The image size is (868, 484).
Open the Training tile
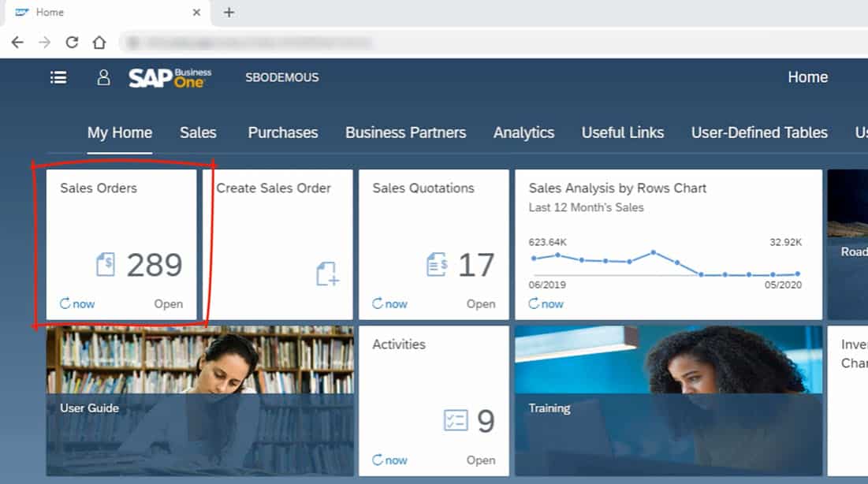668,400
